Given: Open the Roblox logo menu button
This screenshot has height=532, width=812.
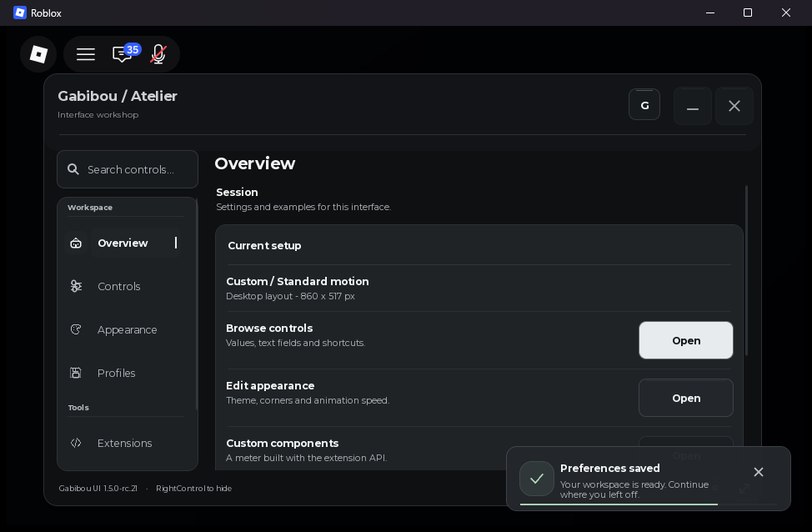Looking at the screenshot, I should [38, 54].
